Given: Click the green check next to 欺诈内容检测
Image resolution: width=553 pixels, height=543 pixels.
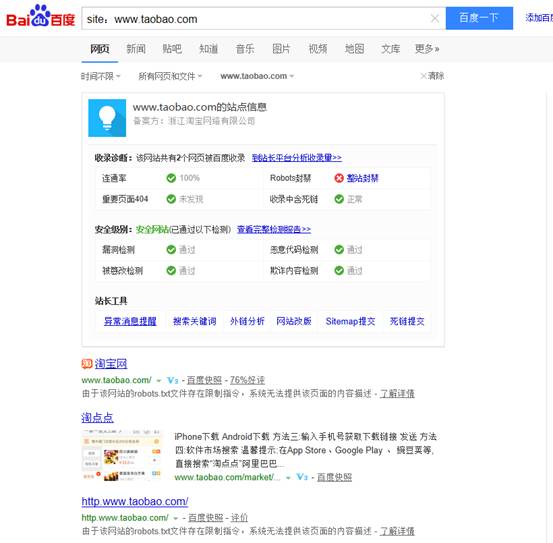Looking at the screenshot, I should pyautogui.click(x=339, y=271).
